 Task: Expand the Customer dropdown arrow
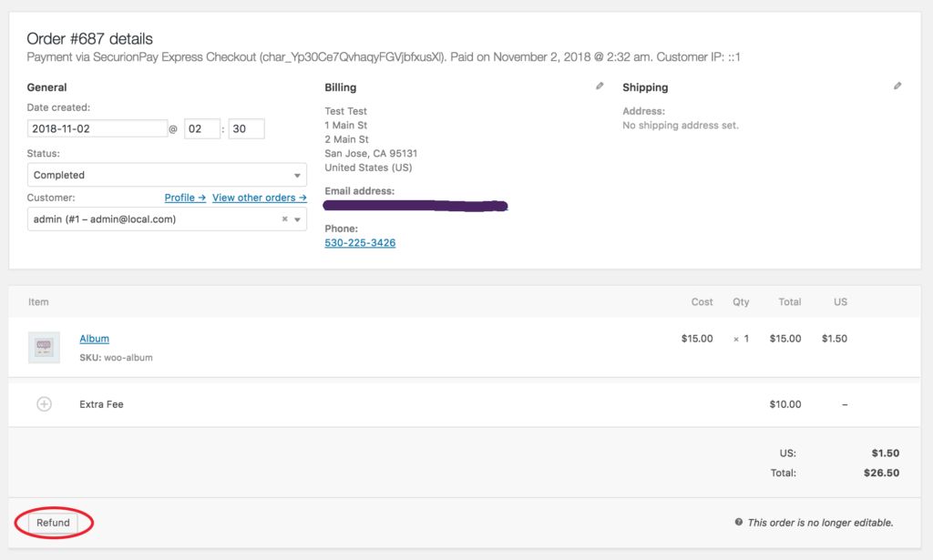(298, 219)
